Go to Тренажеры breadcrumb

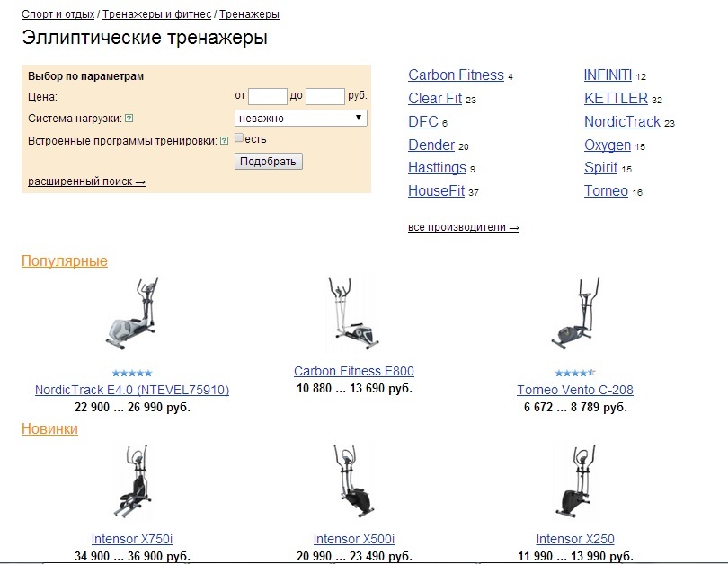tap(249, 14)
